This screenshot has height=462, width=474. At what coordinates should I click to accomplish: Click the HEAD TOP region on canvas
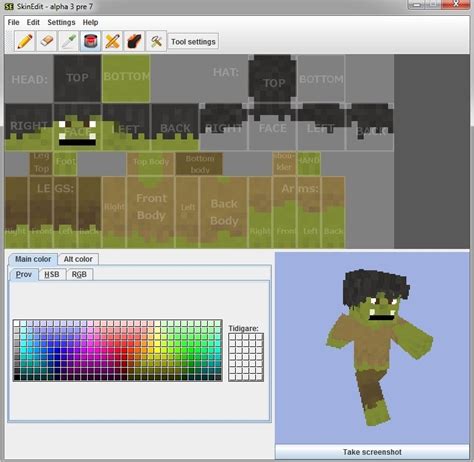[77, 78]
